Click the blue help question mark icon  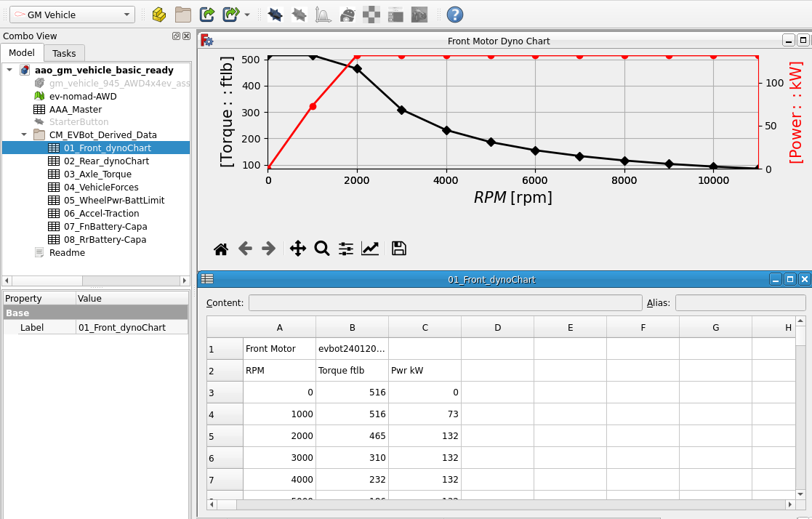tap(455, 14)
